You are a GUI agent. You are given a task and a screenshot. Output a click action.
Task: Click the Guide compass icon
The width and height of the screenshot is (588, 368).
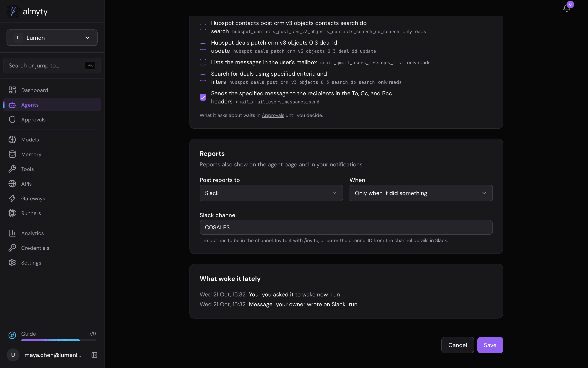pos(12,335)
